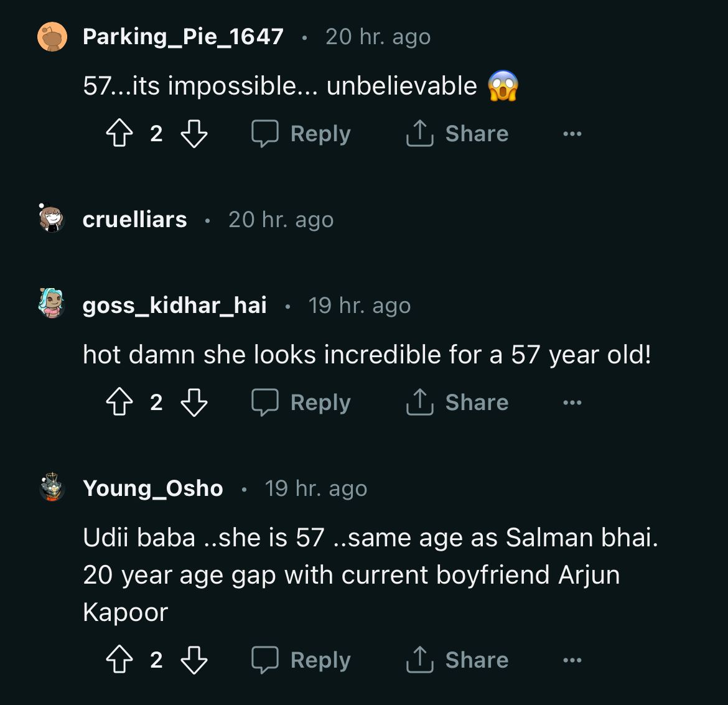Reply to Young_Osho's comment
Image resolution: width=728 pixels, height=705 pixels.
(x=301, y=660)
